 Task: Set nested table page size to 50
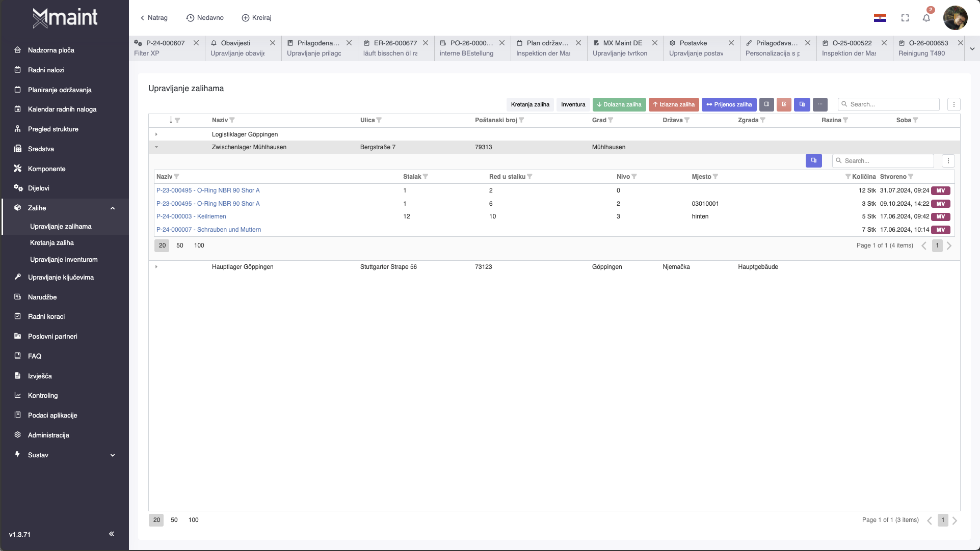pyautogui.click(x=180, y=245)
